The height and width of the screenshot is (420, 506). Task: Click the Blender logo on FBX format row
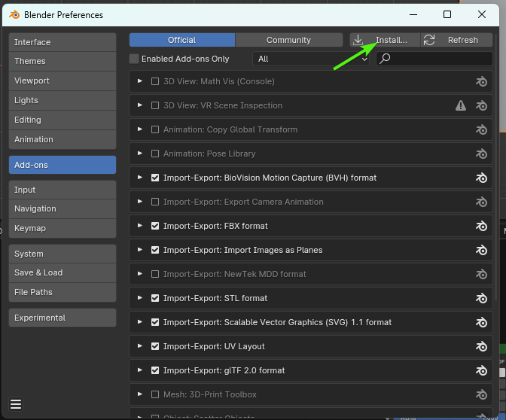[x=481, y=226]
